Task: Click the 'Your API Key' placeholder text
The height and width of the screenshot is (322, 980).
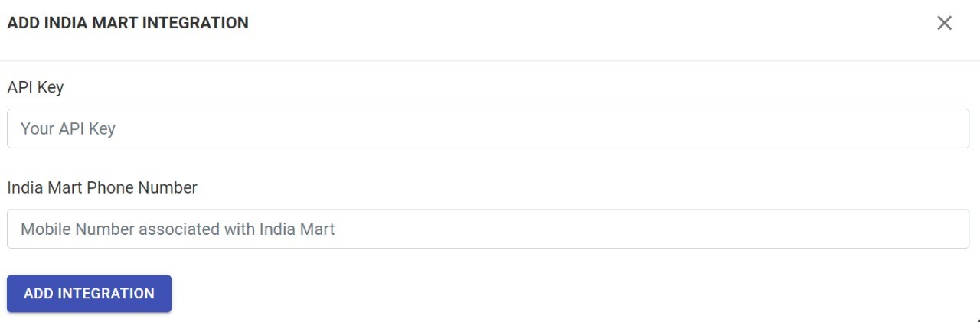Action: coord(68,128)
